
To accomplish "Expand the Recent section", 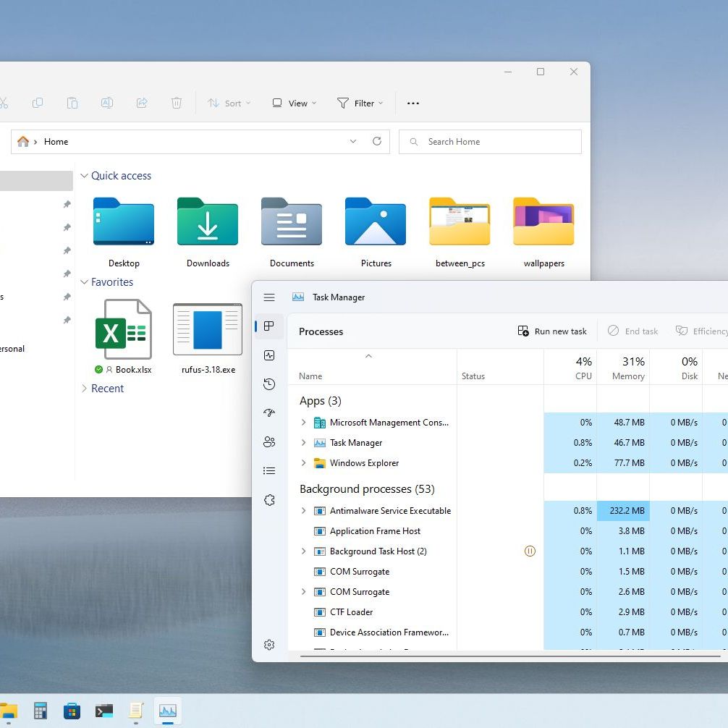I will 84,388.
